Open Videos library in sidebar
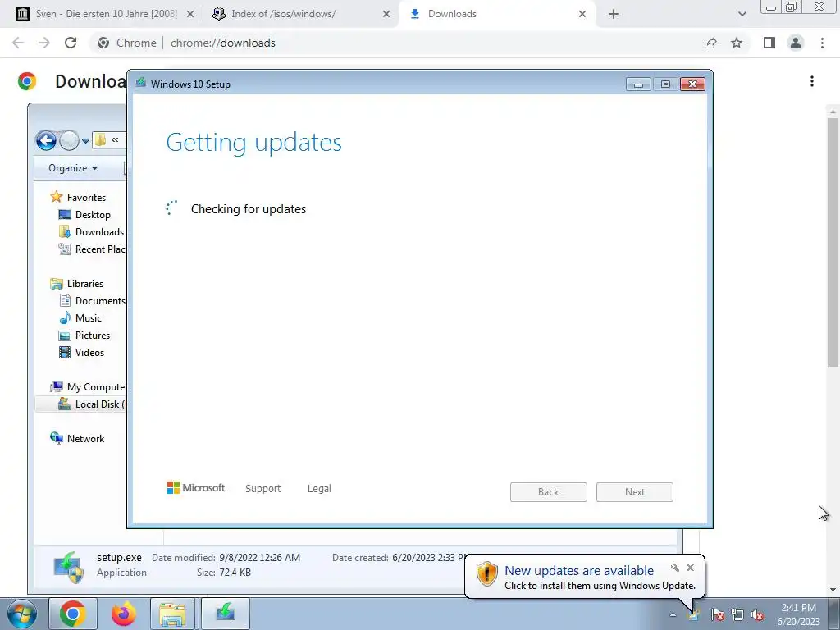Screen dimensions: 840x630 [x=89, y=353]
